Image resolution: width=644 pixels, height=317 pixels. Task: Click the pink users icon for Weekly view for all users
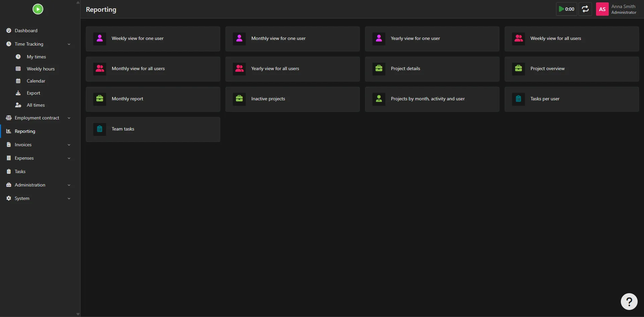(518, 39)
